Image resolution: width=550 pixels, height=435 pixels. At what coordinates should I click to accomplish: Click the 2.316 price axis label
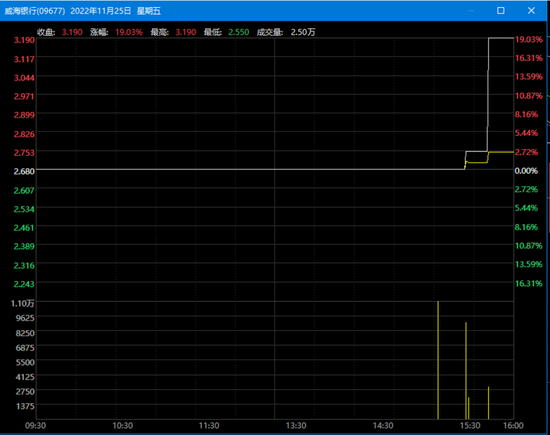click(24, 265)
